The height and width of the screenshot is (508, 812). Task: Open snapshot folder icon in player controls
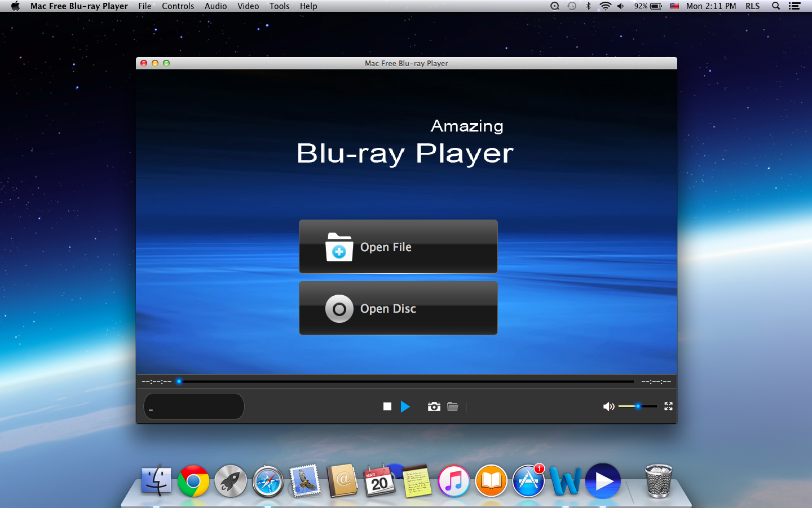(453, 406)
